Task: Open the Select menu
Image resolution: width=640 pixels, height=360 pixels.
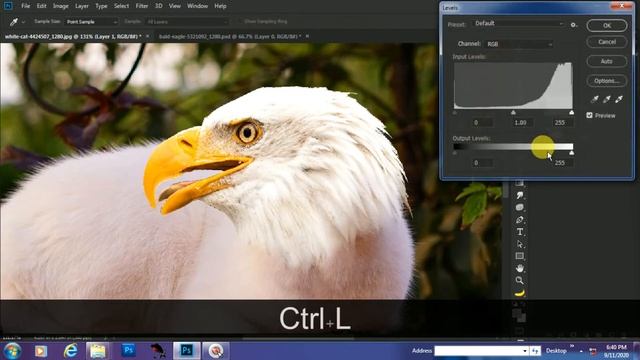Action: click(121, 6)
